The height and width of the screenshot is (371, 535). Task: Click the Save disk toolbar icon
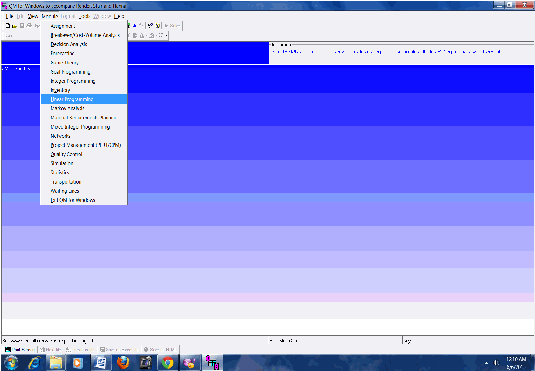tap(22, 26)
